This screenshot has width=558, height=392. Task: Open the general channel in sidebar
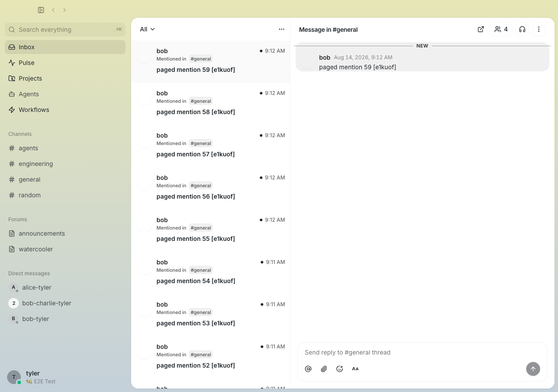65,179
